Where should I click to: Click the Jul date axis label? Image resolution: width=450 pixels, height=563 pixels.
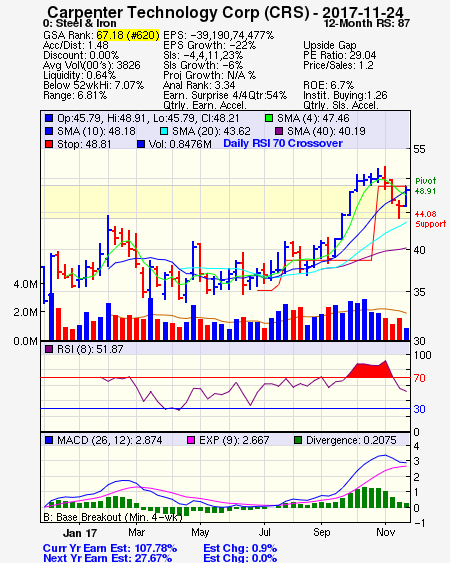pos(264,532)
